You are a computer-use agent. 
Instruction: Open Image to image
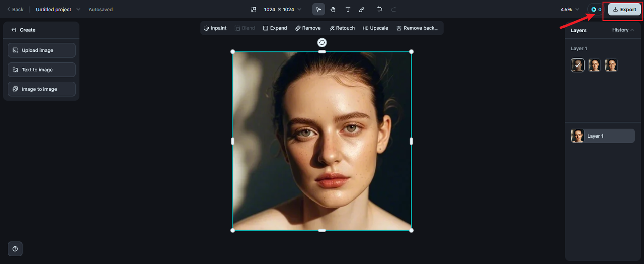pos(42,89)
